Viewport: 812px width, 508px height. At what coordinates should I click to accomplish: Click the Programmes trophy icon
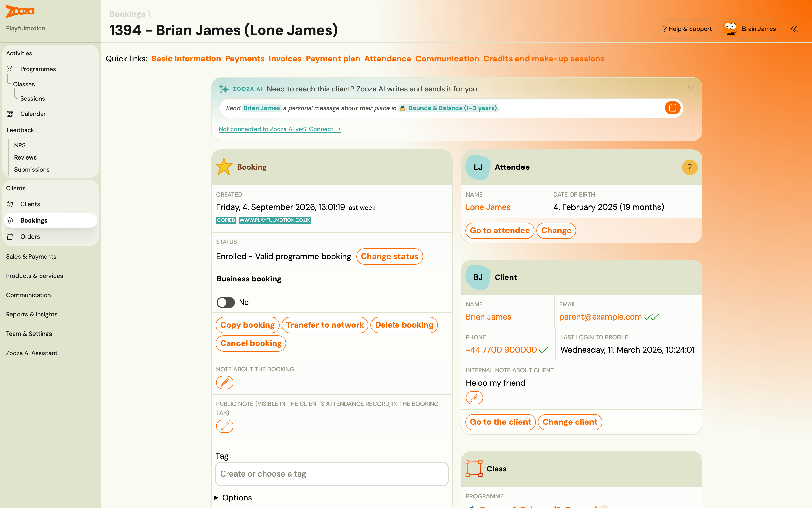tap(10, 69)
